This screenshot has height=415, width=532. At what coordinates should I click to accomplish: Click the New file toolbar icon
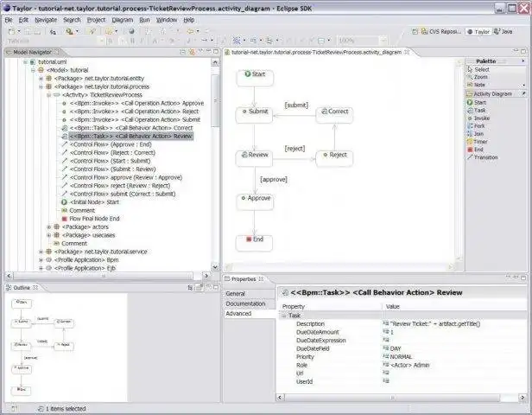click(x=11, y=32)
